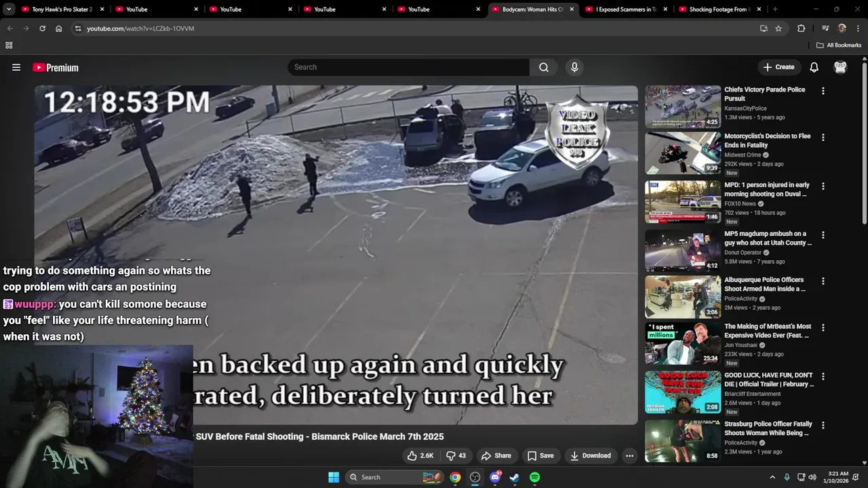
Task: Click the Create button
Action: tap(778, 67)
